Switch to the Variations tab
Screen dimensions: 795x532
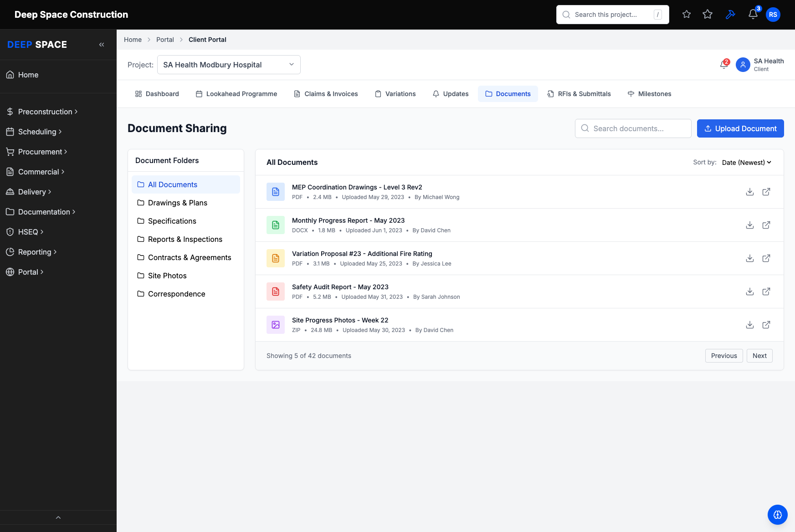[x=395, y=94]
